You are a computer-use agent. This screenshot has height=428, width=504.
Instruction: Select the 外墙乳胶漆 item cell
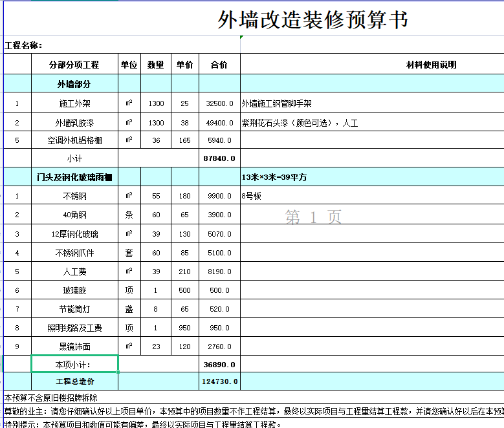[74, 122]
